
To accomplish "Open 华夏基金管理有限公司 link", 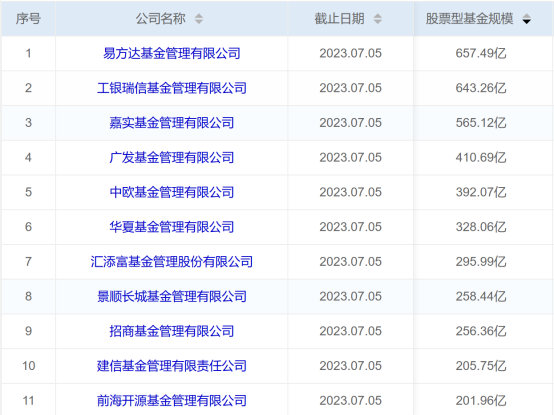I will pos(172,227).
